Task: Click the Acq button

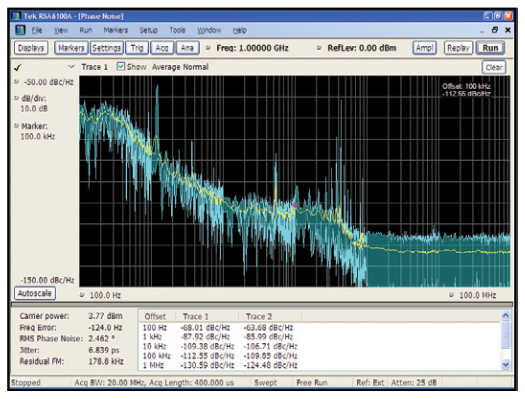Action: point(162,48)
